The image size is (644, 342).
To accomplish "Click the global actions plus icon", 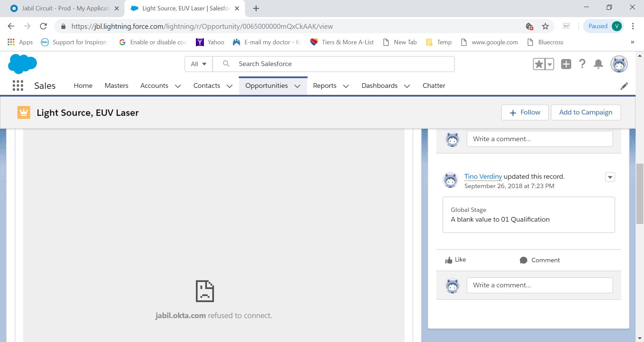I will (x=566, y=64).
